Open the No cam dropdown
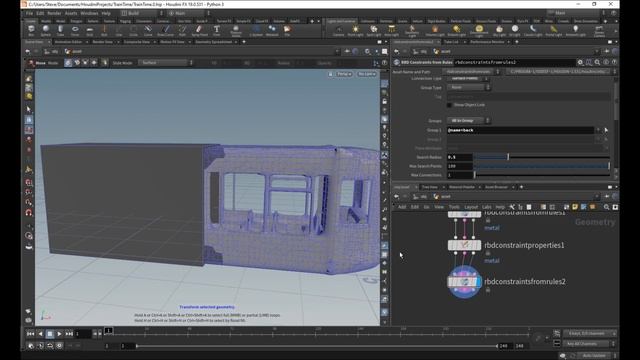Screen dimensions: 640x360 tap(366, 74)
